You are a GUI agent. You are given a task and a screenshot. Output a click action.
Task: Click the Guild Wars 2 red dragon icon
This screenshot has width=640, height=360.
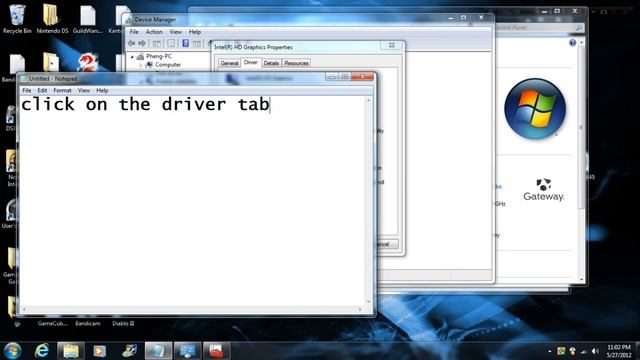[x=87, y=63]
